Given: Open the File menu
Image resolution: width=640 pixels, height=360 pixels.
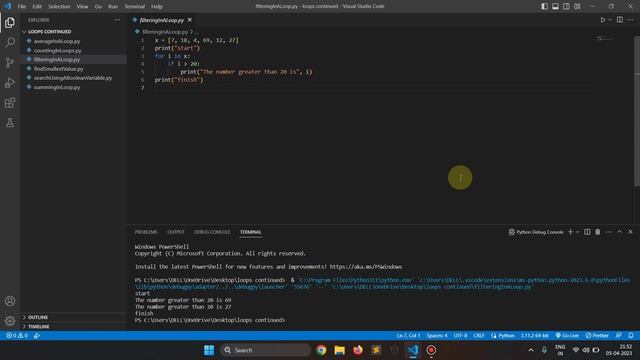Looking at the screenshot, I should (x=22, y=7).
